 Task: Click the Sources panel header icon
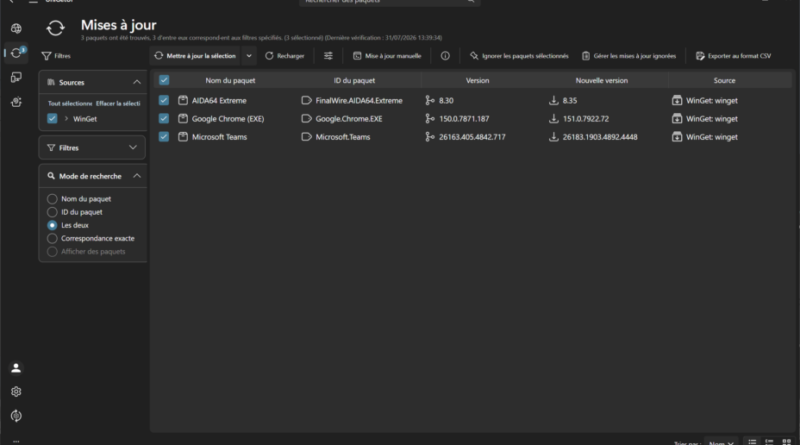click(51, 82)
